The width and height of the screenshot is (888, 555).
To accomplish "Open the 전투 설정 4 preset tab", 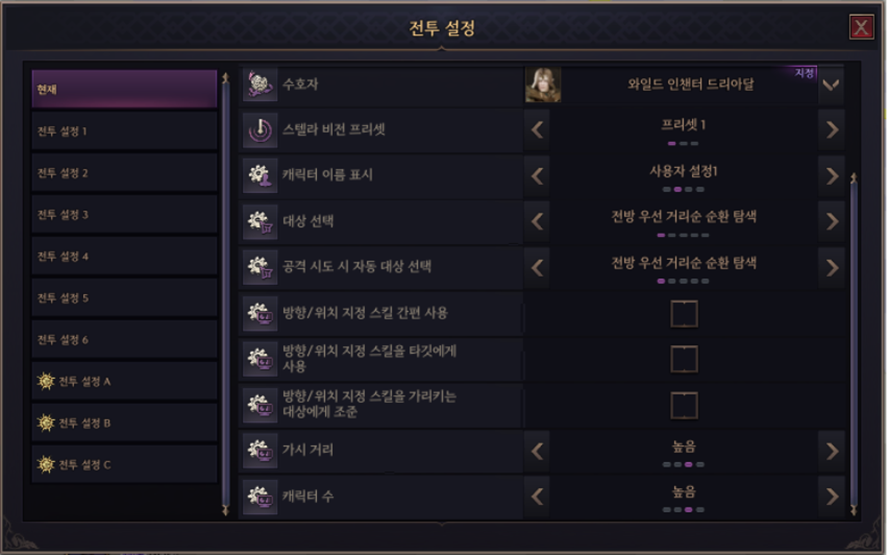I will (124, 256).
